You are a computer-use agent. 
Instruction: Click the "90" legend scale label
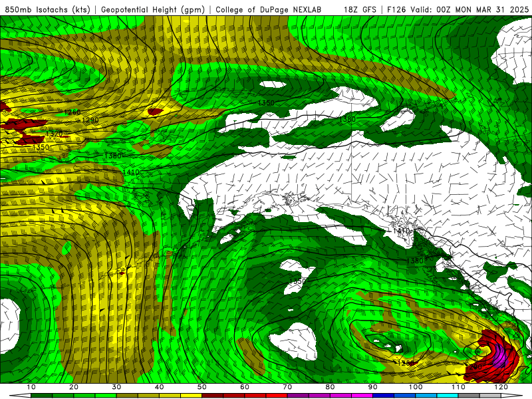tap(373, 387)
